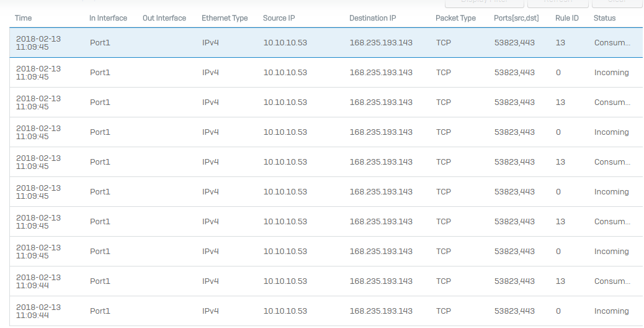Click the Source IP column header
The image size is (644, 328).
click(x=279, y=18)
